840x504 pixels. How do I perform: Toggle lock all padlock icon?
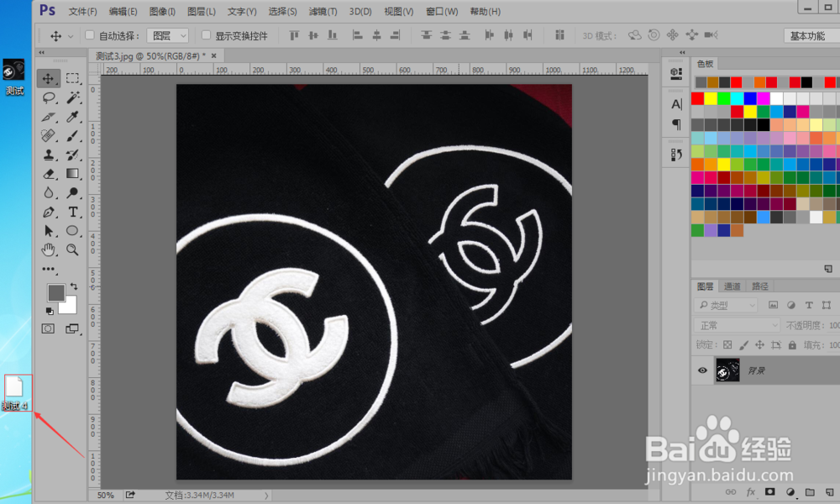click(792, 345)
